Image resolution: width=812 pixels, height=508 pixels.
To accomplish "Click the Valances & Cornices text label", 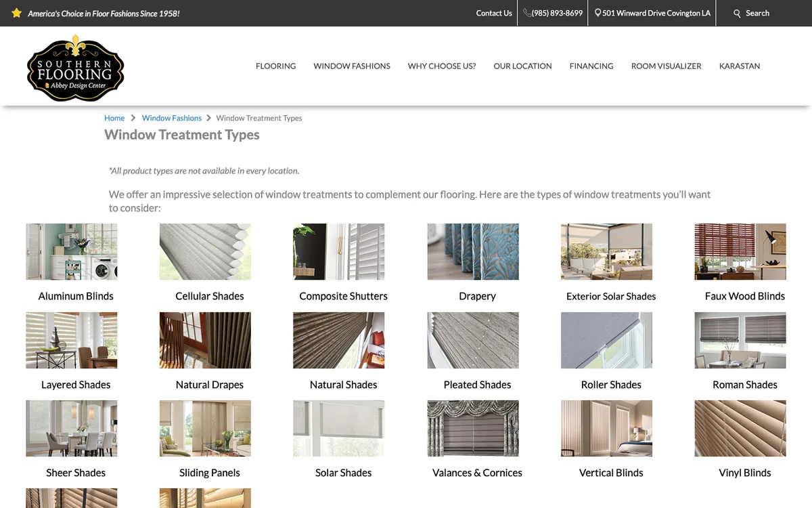I will click(x=477, y=473).
